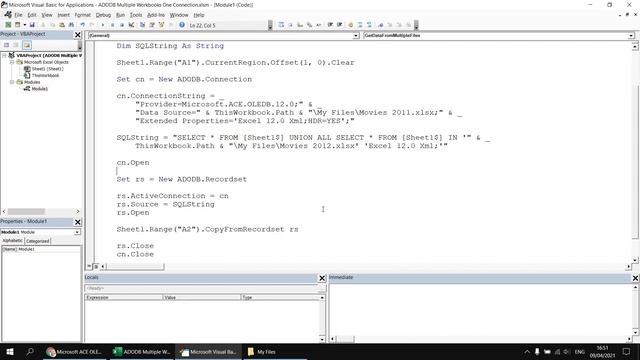Open VBA Help with the question mark icon
Image resolution: width=640 pixels, height=360 pixels.
click(182, 25)
